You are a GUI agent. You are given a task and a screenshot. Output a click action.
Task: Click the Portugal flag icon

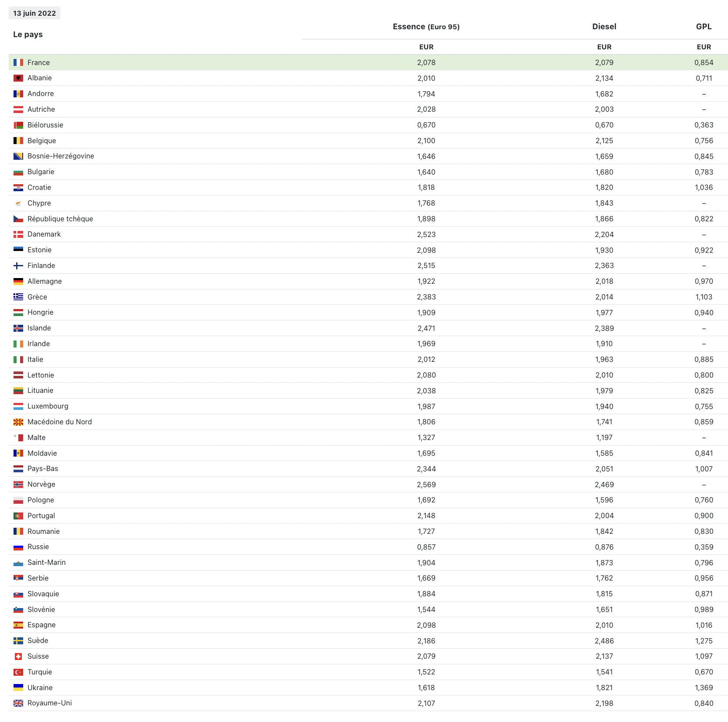[x=18, y=516]
